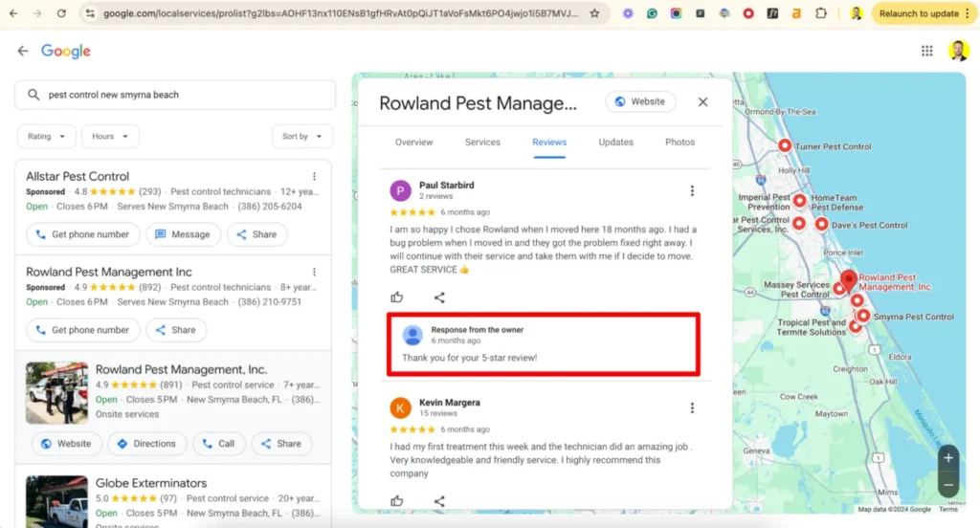Open more options for Paul Starbird's review
Image resolution: width=980 pixels, height=528 pixels.
[x=692, y=191]
